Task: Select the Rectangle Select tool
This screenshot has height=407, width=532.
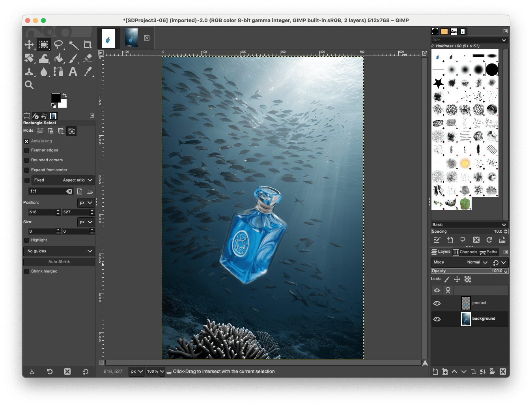Action: pos(44,45)
